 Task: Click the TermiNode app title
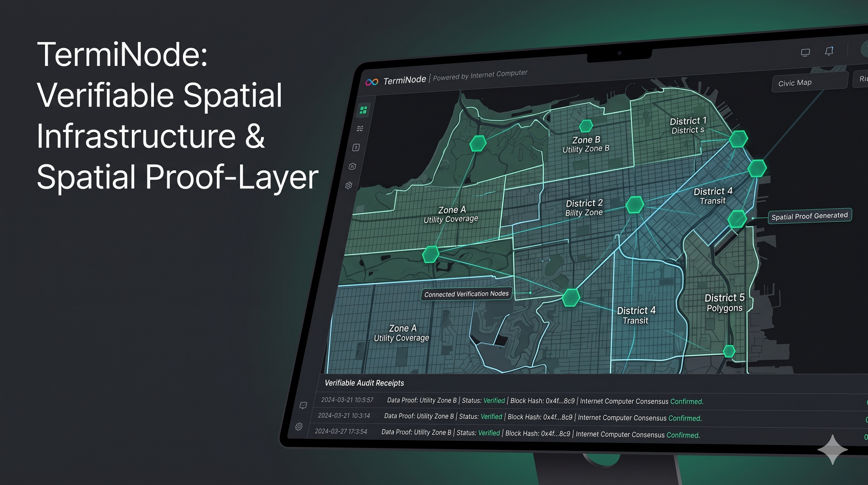405,80
